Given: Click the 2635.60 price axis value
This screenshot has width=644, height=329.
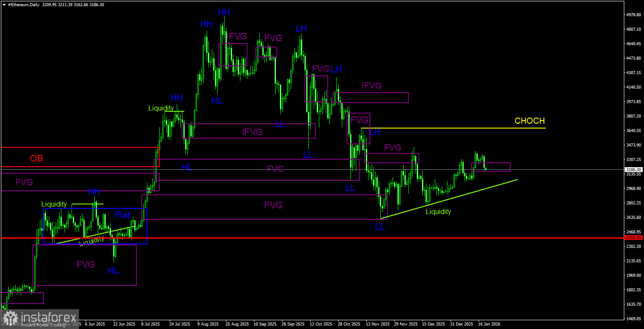Looking at the screenshot, I should pyautogui.click(x=633, y=217).
